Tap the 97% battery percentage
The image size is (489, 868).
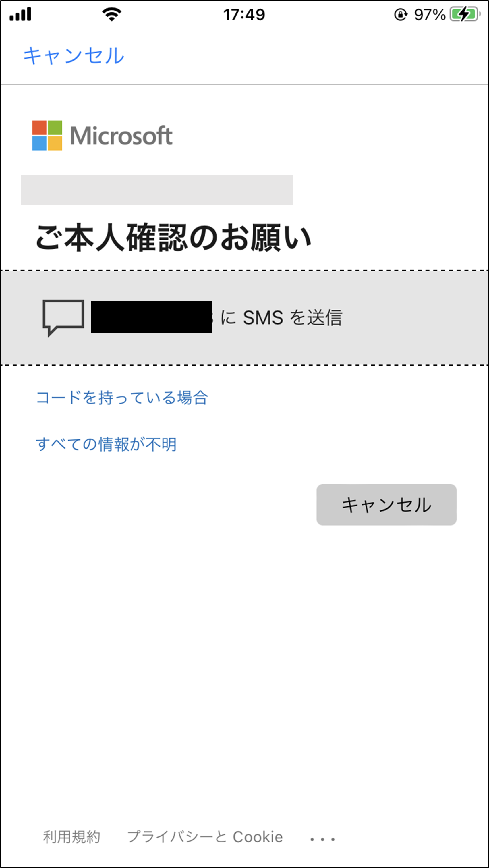click(x=430, y=15)
